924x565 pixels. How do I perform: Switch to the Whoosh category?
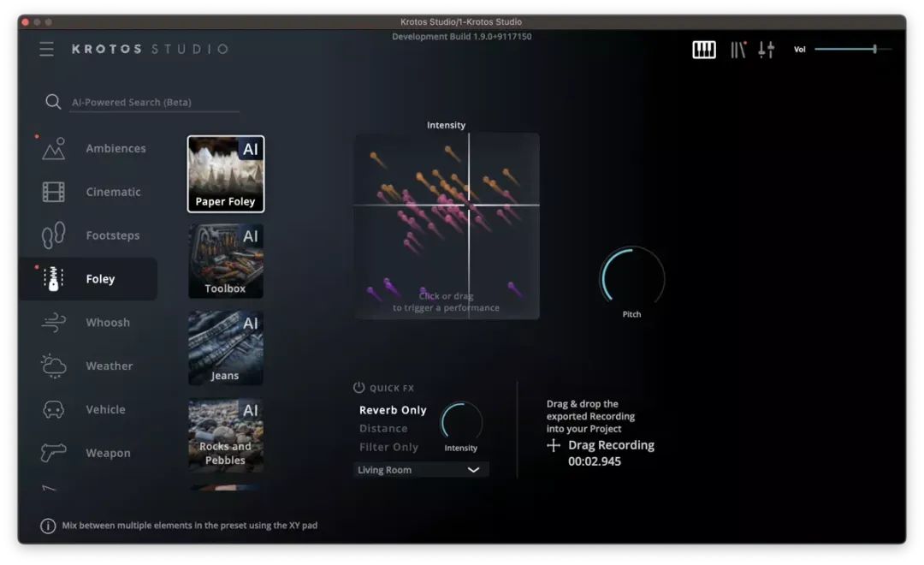(x=108, y=323)
